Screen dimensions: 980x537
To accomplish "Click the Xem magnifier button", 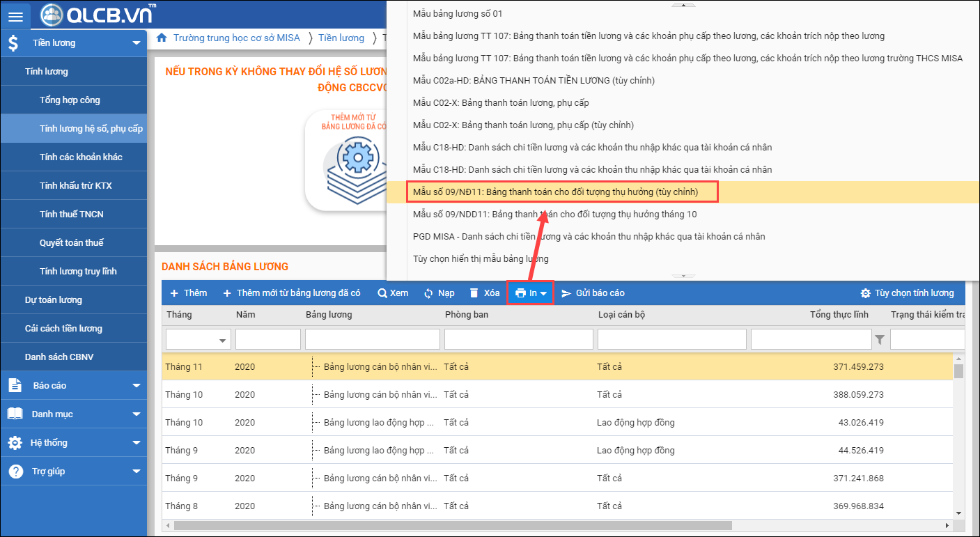I will (393, 293).
